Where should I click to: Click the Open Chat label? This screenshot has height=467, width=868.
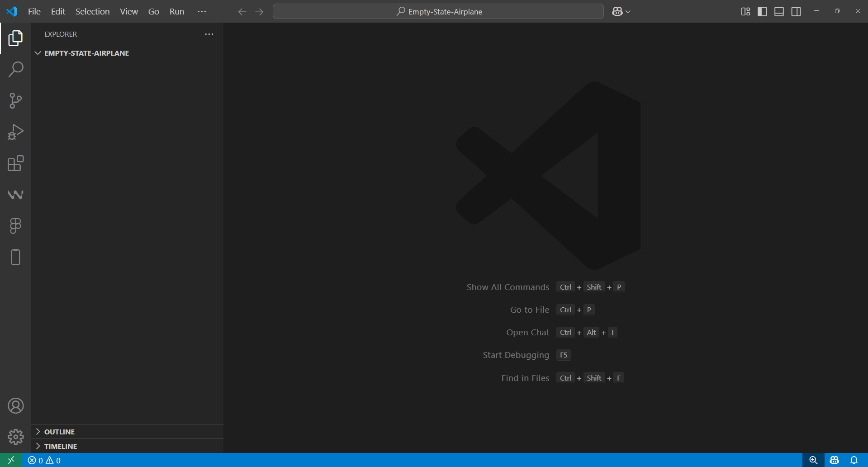point(528,332)
